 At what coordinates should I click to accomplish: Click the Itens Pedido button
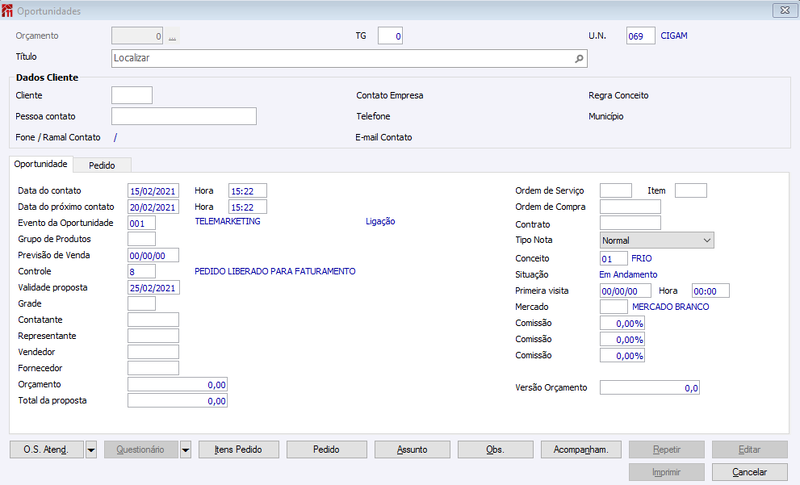(x=238, y=450)
